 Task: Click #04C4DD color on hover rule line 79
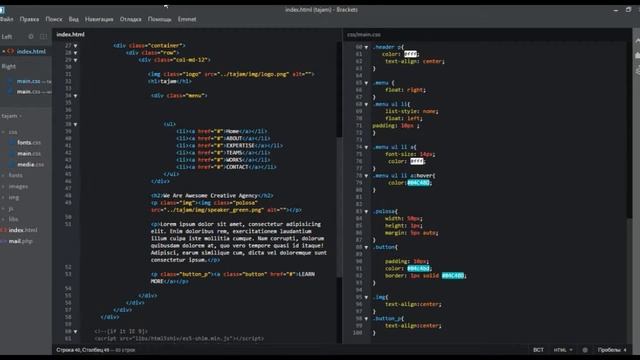tap(419, 183)
